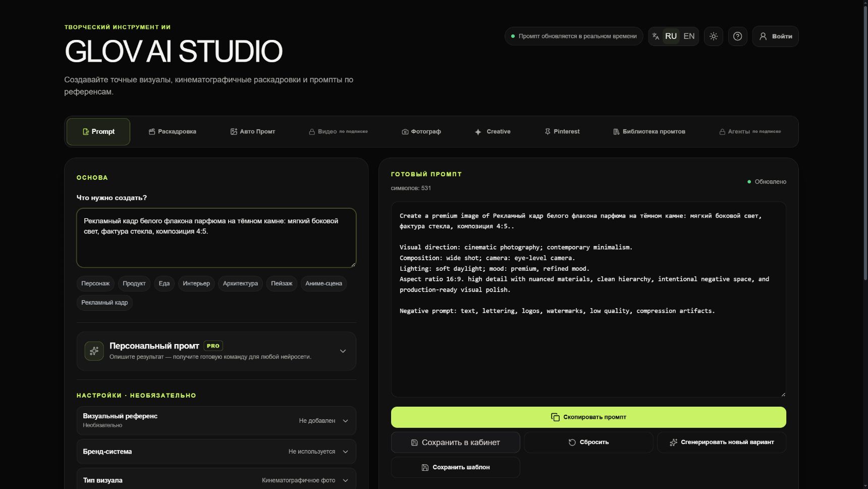This screenshot has height=489, width=868.
Task: Click the PRO badge
Action: coord(213,346)
